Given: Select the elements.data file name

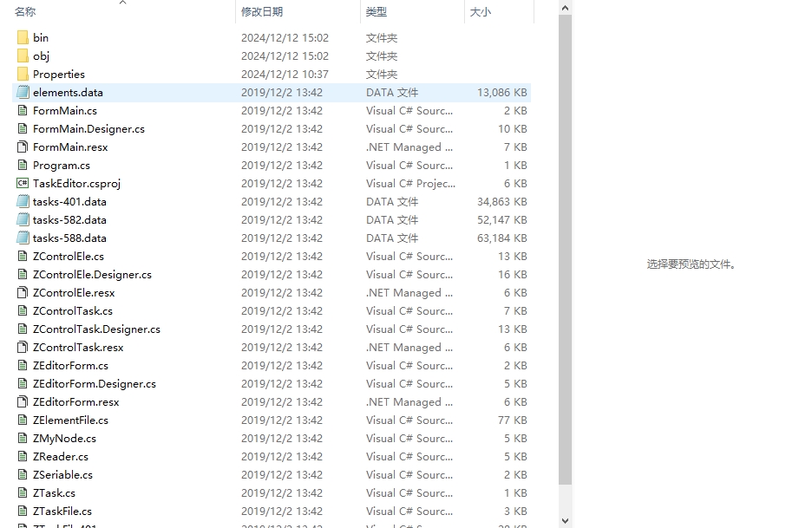Looking at the screenshot, I should pyautogui.click(x=68, y=92).
